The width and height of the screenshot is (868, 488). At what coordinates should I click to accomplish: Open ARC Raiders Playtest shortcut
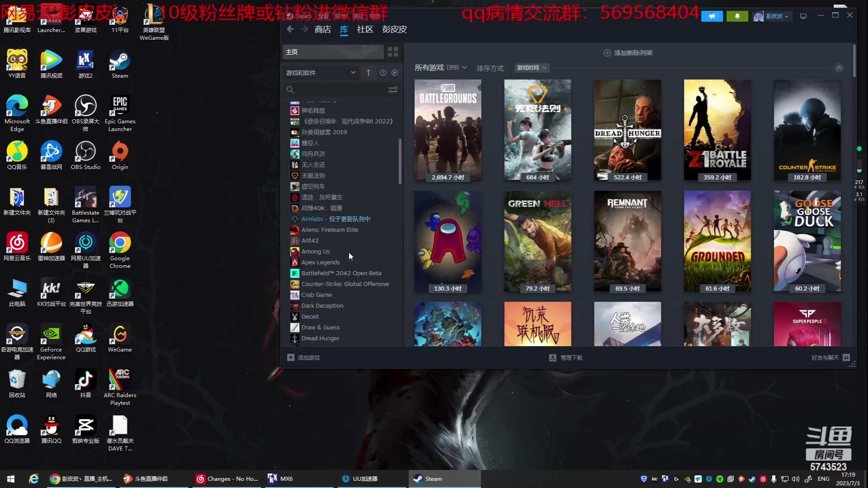[120, 387]
